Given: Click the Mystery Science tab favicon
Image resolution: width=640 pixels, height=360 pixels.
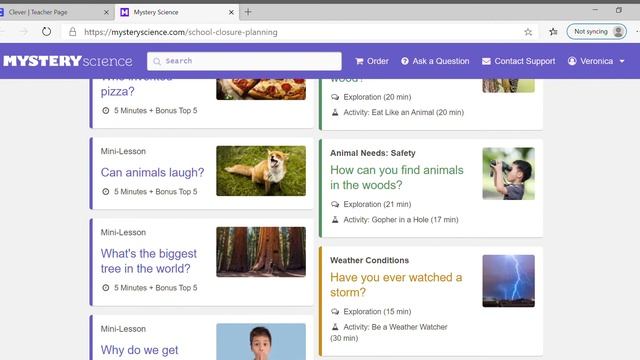Looking at the screenshot, I should 124,12.
